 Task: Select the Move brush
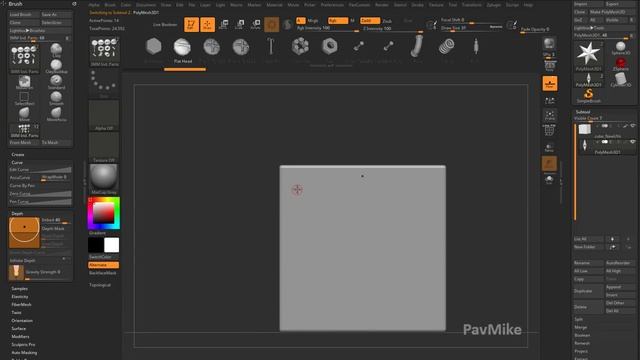[x=24, y=114]
